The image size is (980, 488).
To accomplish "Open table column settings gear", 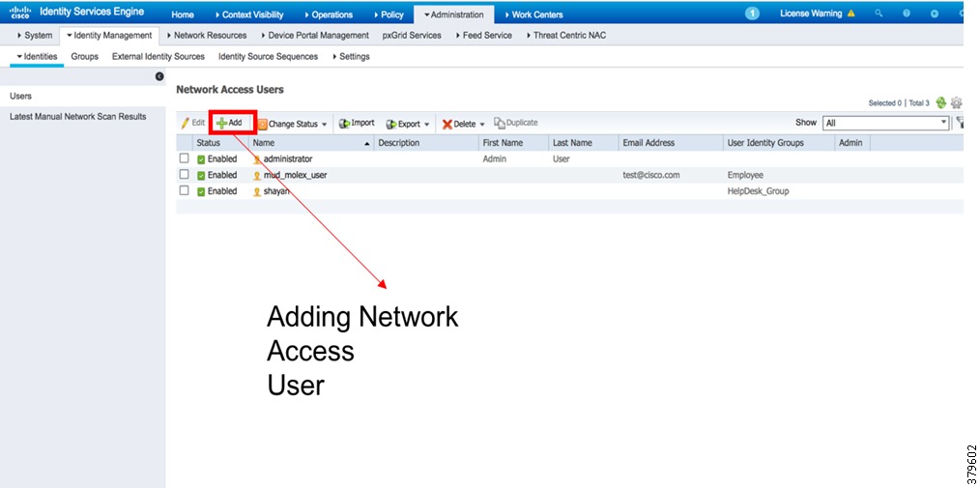I will (956, 103).
